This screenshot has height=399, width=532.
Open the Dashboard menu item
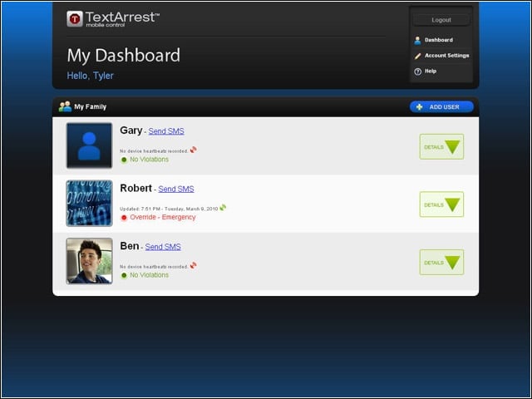coord(439,40)
